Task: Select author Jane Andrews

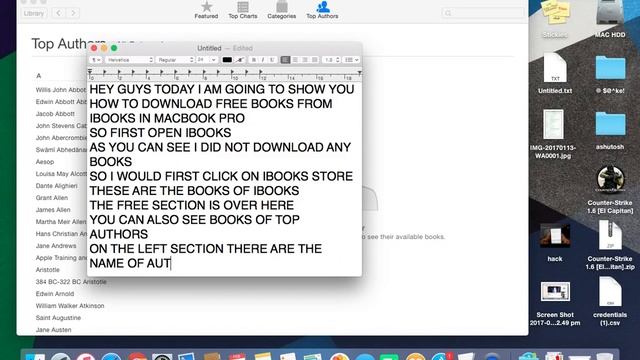Action: (x=56, y=246)
